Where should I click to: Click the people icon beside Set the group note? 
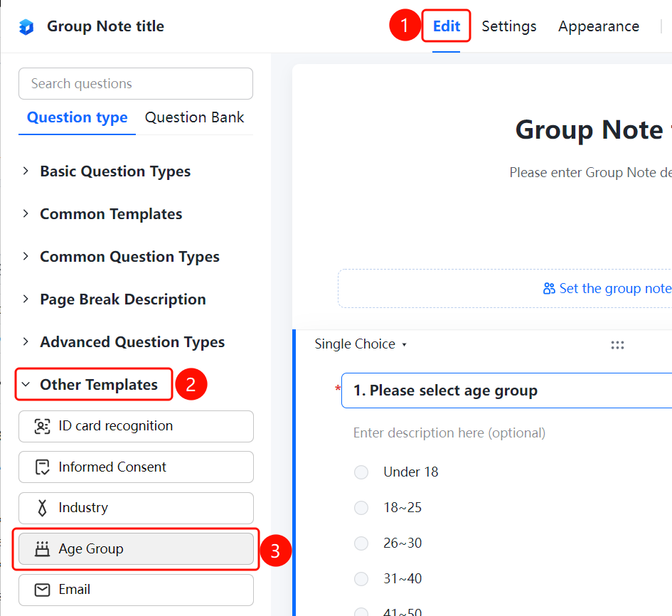pyautogui.click(x=548, y=289)
